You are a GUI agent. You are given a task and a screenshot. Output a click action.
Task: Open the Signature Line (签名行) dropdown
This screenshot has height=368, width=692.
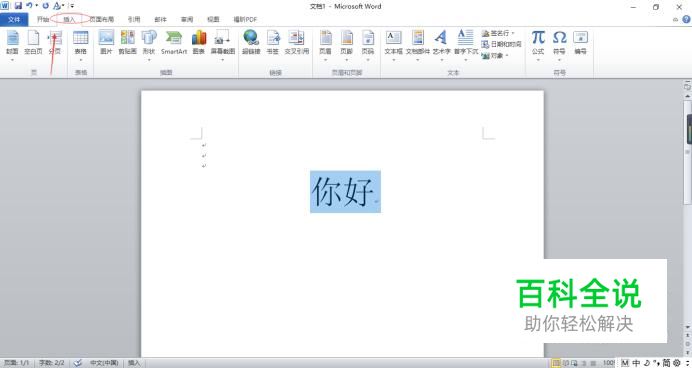click(513, 33)
